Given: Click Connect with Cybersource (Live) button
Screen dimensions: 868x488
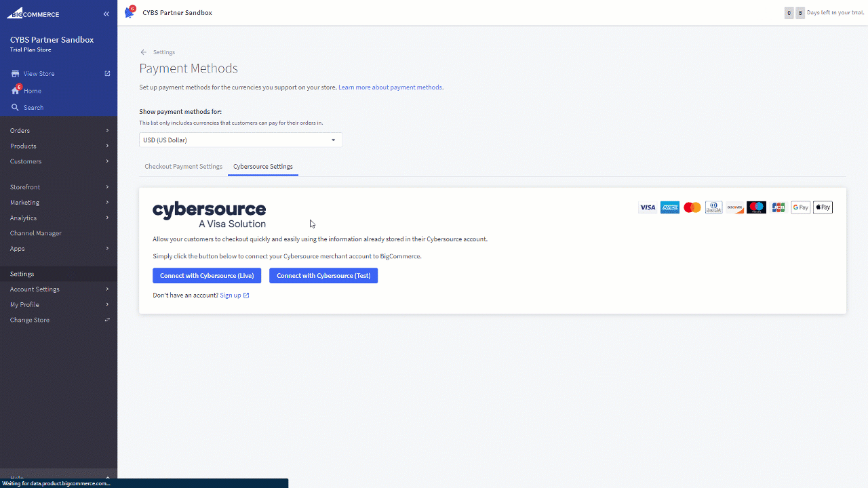Looking at the screenshot, I should 207,276.
